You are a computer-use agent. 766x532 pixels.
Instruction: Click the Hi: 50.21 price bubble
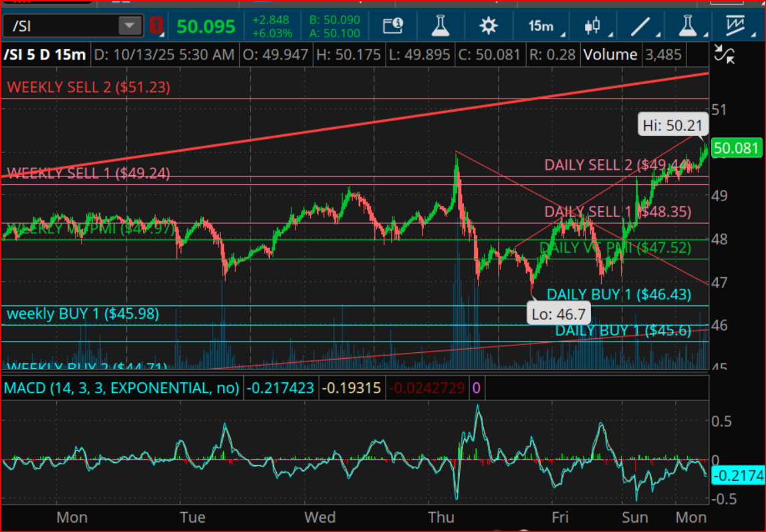point(670,125)
